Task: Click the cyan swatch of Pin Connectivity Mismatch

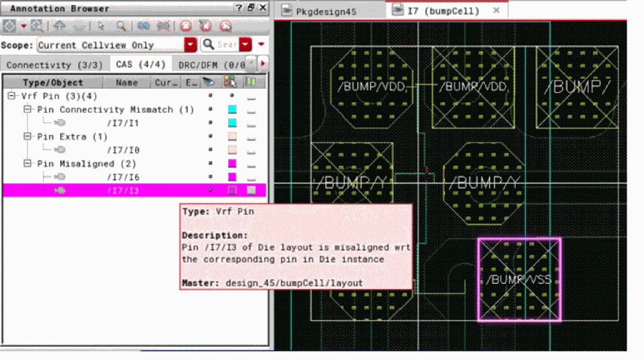Action: (x=232, y=110)
